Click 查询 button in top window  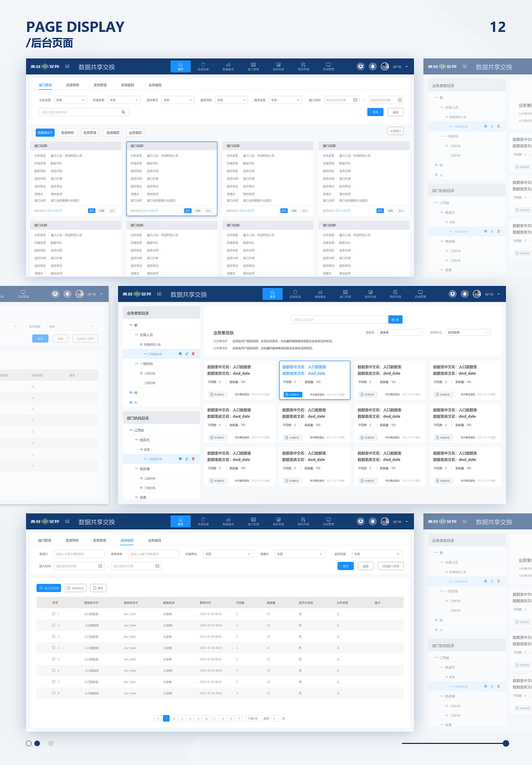(375, 112)
